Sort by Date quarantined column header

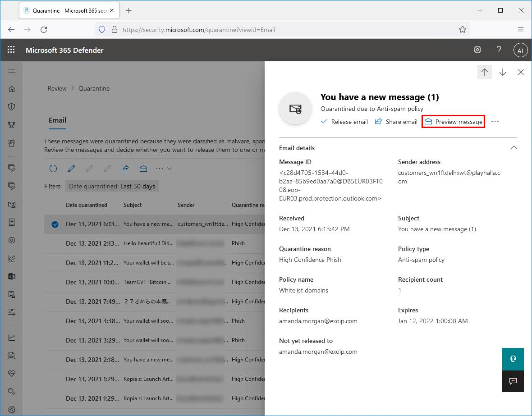pyautogui.click(x=87, y=205)
